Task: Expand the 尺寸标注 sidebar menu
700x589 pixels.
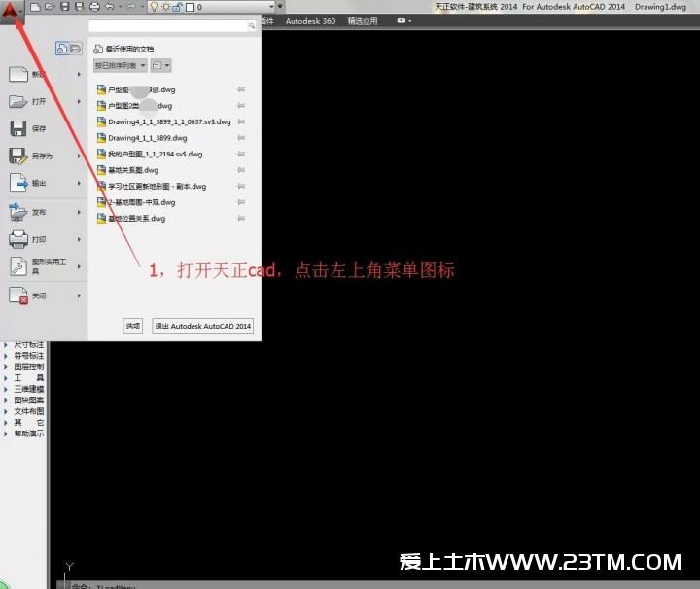Action: click(x=23, y=344)
